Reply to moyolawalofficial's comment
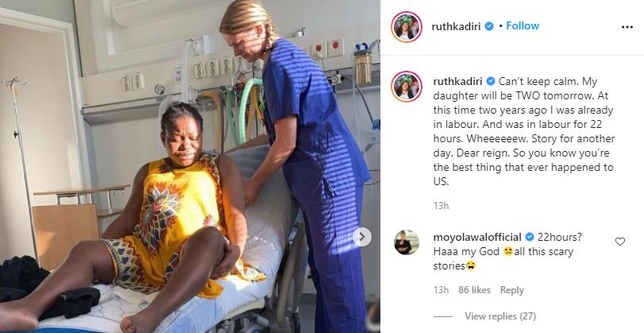This screenshot has width=644, height=333. [511, 290]
